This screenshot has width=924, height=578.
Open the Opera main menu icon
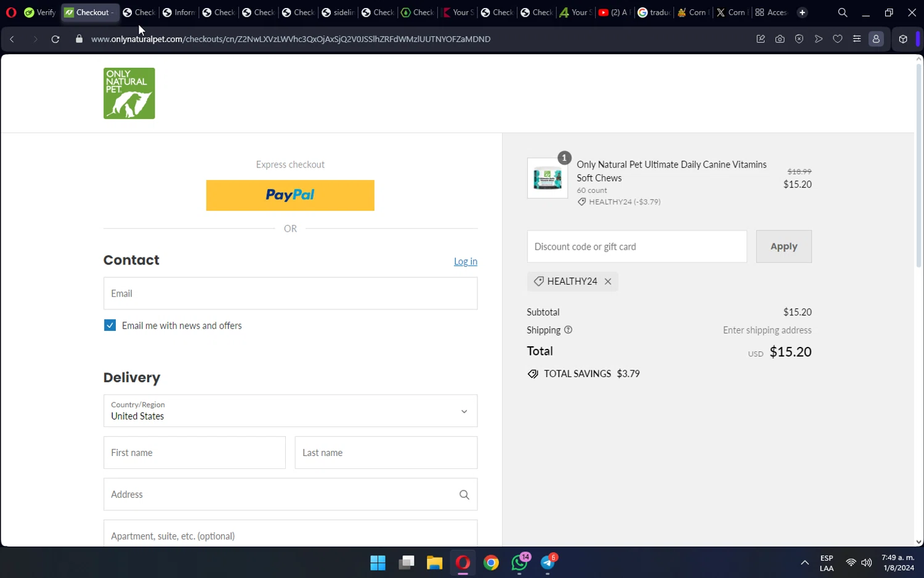(11, 12)
